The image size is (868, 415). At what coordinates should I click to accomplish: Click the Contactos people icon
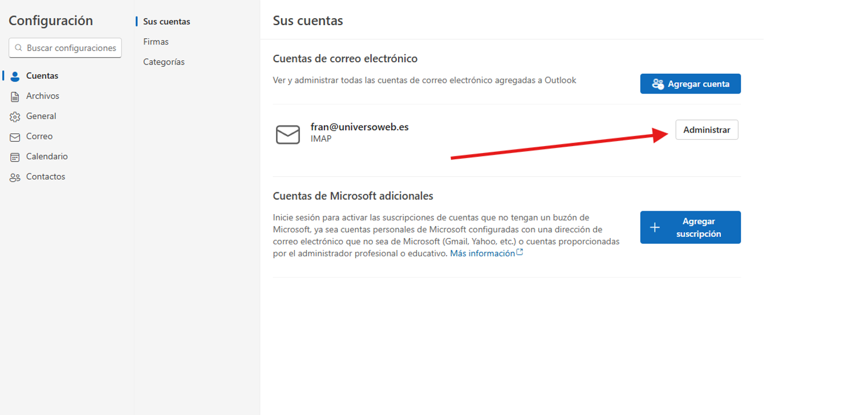pos(15,177)
